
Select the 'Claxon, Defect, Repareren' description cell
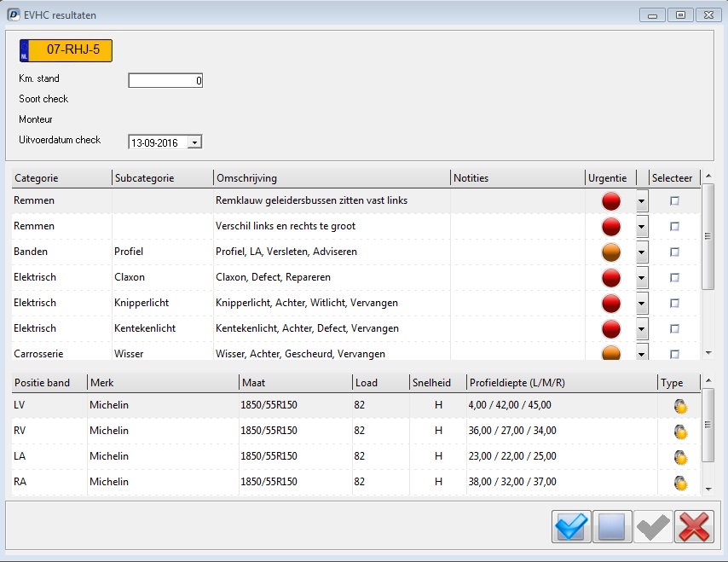click(332, 277)
